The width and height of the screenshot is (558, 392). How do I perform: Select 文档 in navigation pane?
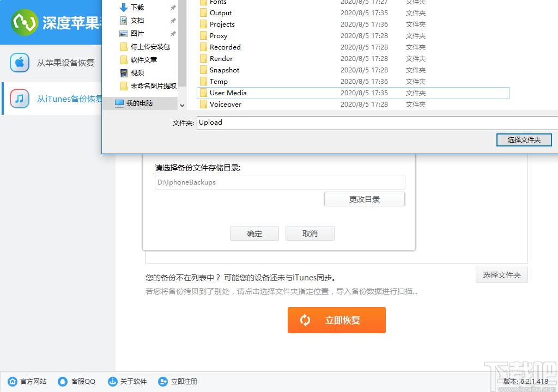[137, 20]
